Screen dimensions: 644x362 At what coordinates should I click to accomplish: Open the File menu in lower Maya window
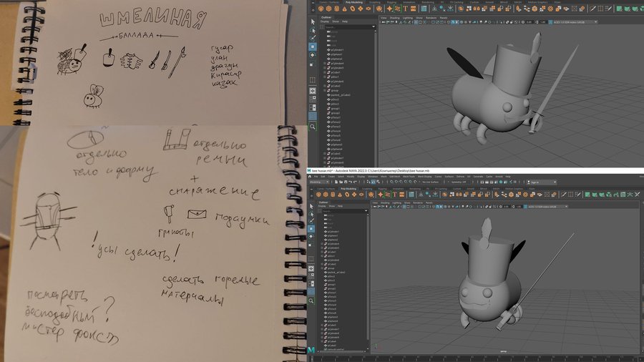point(316,177)
